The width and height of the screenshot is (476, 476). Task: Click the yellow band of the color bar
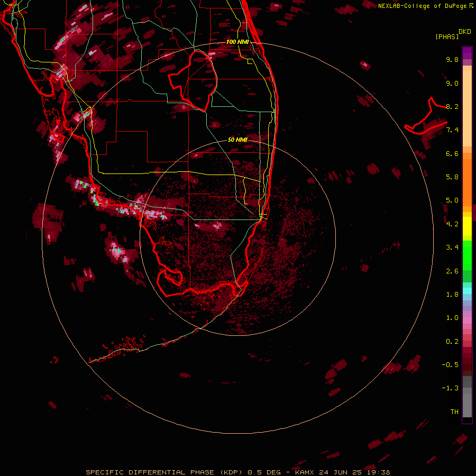467,226
